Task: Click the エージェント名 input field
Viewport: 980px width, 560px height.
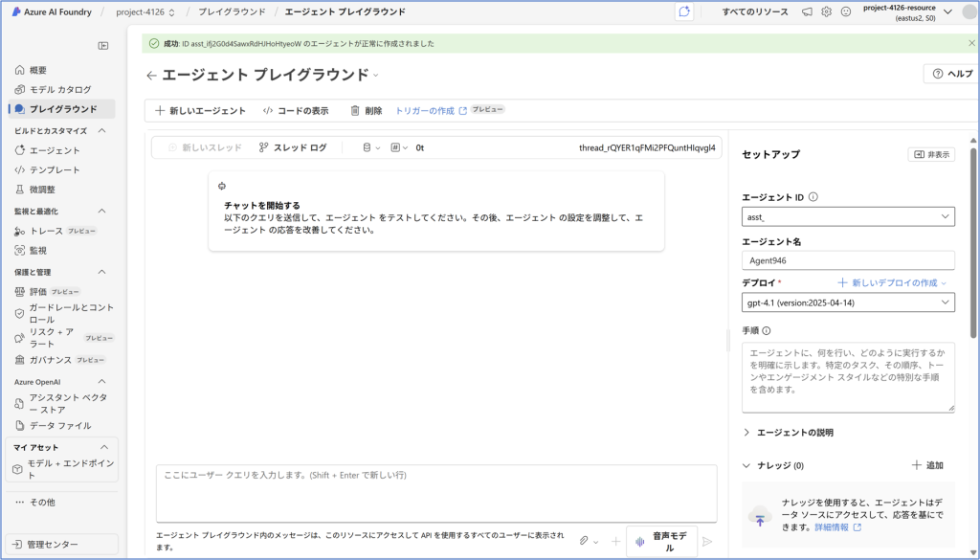Action: coord(848,260)
